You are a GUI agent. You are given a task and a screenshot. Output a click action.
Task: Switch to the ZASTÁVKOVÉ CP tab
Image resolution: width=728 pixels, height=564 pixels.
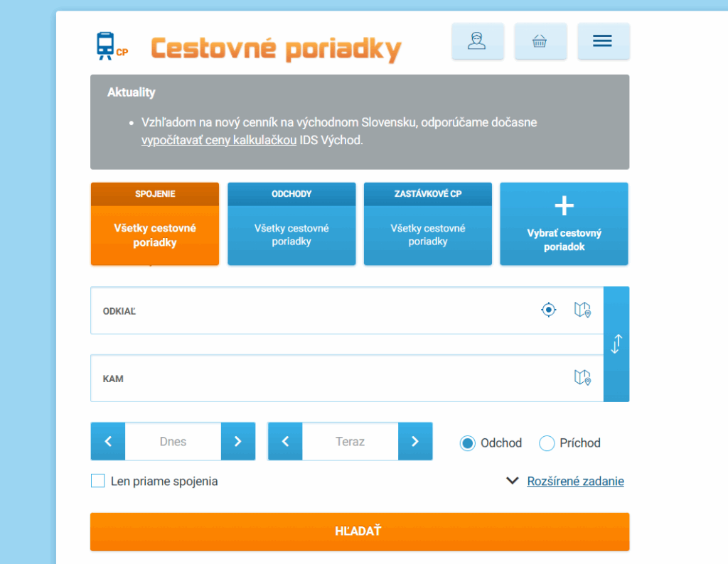pyautogui.click(x=427, y=224)
